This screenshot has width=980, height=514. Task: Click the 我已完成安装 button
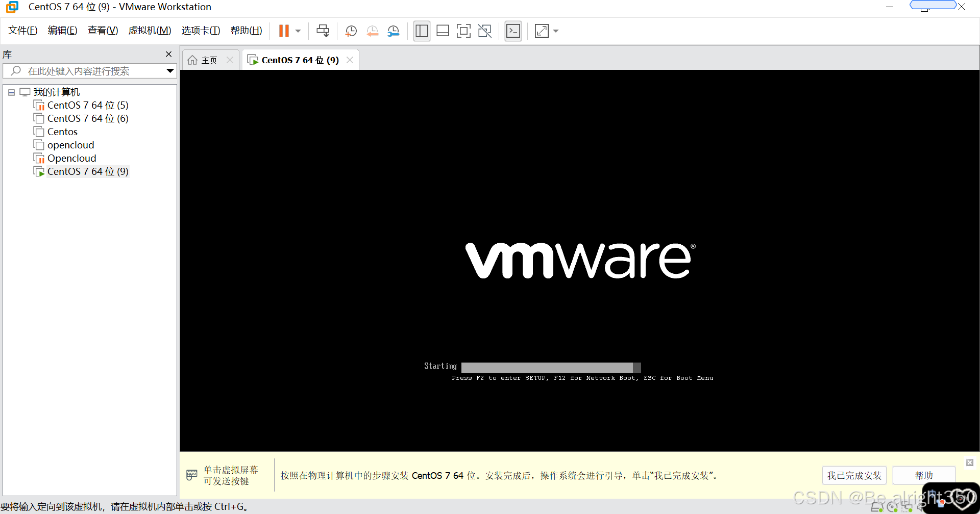pos(854,475)
